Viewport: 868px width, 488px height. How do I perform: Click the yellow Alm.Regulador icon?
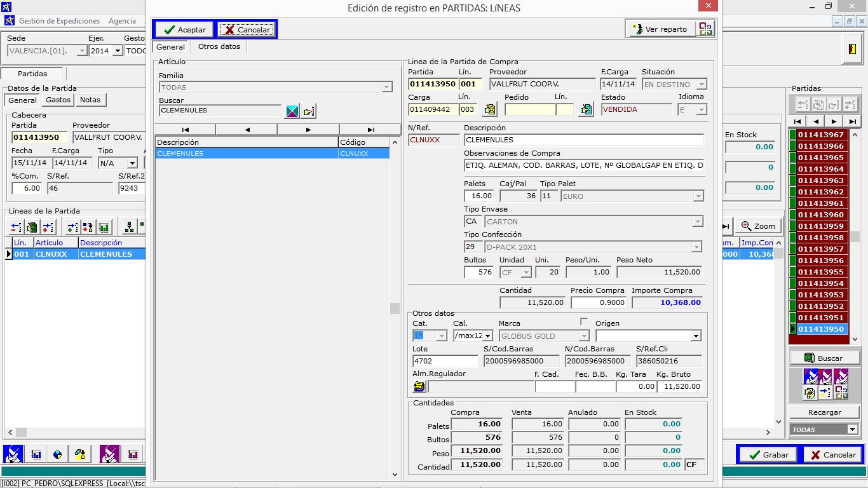point(419,386)
